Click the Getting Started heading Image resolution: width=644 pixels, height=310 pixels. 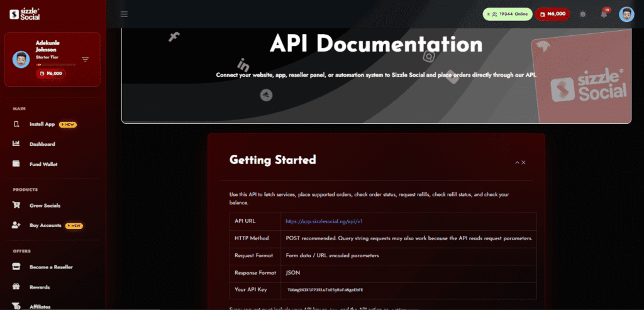(x=273, y=160)
